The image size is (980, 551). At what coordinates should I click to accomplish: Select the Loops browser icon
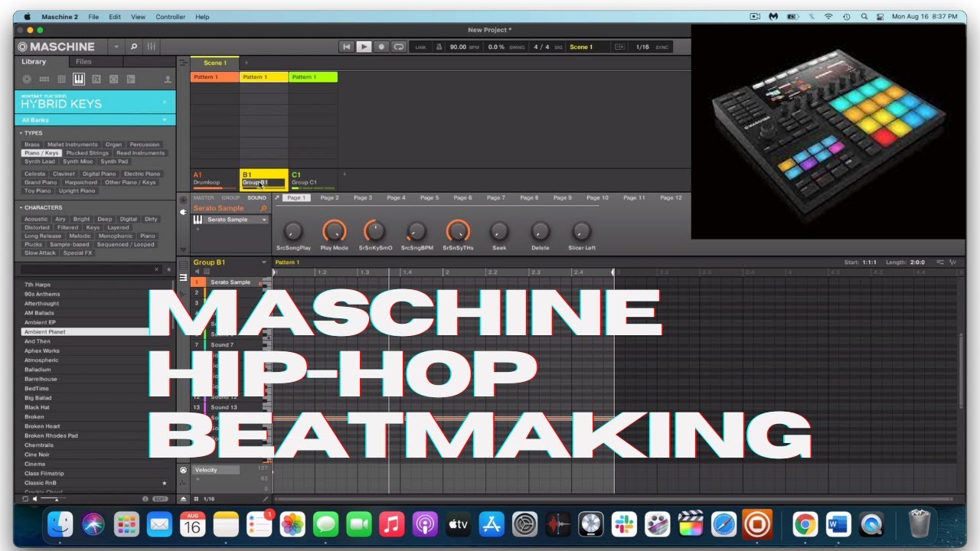click(x=113, y=79)
